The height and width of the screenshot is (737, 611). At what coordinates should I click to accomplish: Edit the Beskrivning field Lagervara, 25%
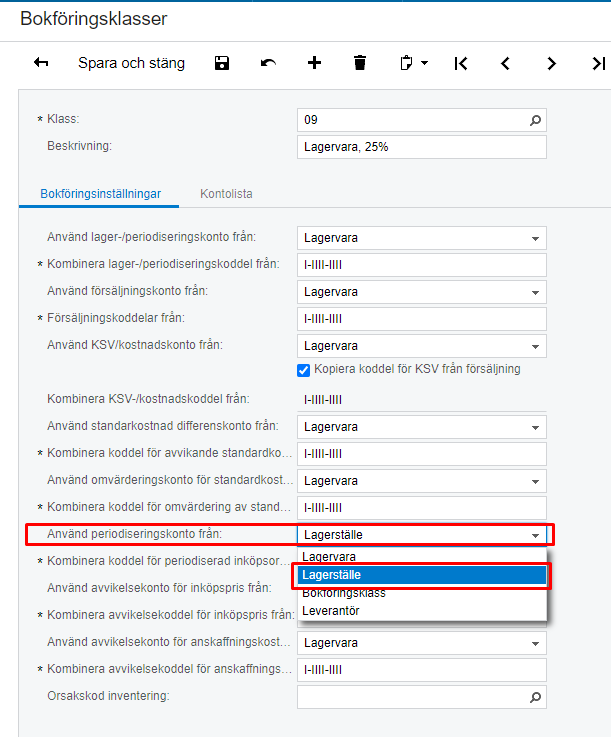(x=422, y=147)
